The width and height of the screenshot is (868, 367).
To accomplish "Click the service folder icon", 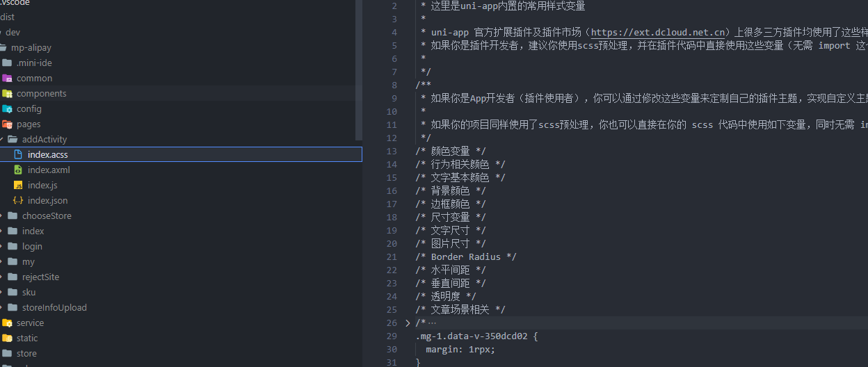I will coord(7,323).
